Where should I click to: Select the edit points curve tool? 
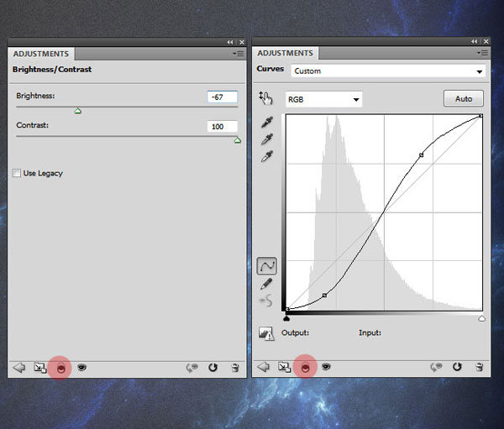267,266
